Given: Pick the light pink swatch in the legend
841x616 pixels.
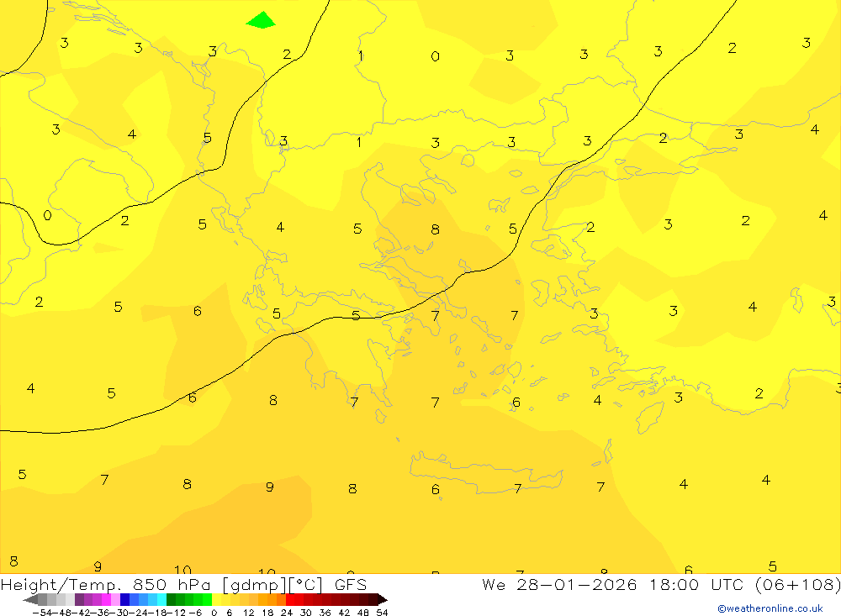Looking at the screenshot, I should [x=115, y=600].
